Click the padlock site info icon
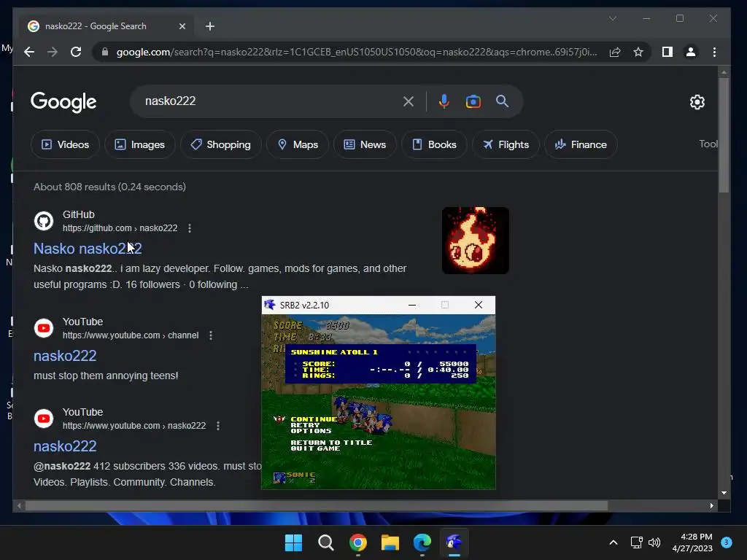Viewport: 747px width, 560px height. [105, 52]
